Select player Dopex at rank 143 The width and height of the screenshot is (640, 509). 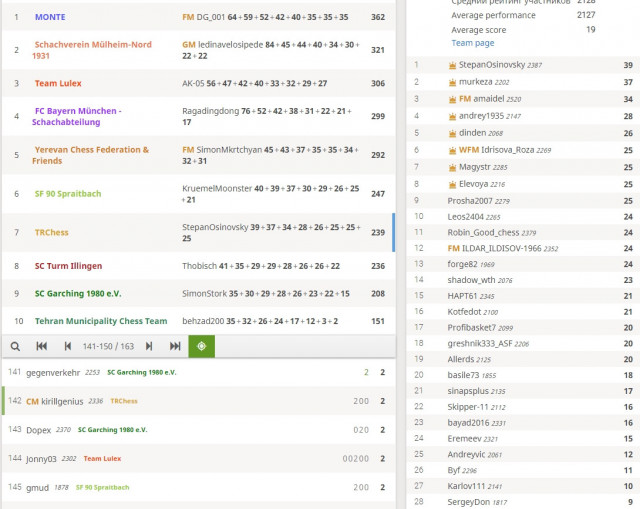pos(38,430)
